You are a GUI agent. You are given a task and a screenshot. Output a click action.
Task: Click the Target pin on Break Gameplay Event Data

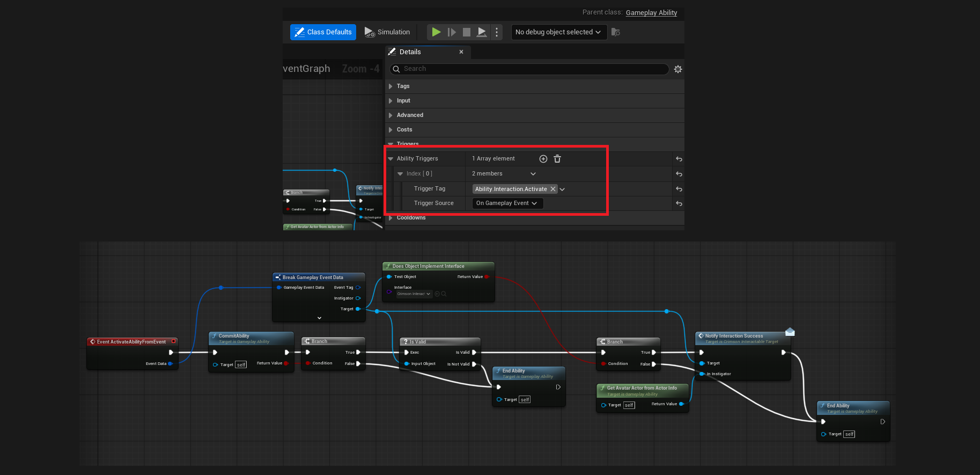click(358, 309)
